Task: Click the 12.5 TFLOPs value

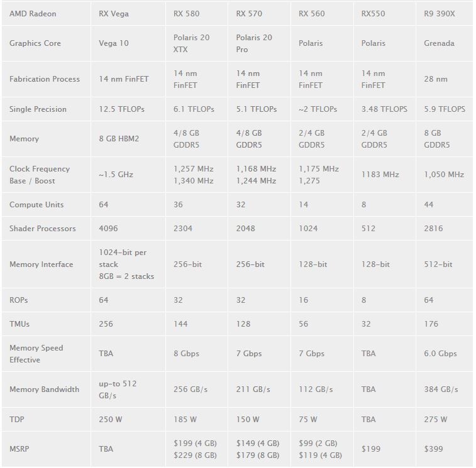Action: click(121, 109)
